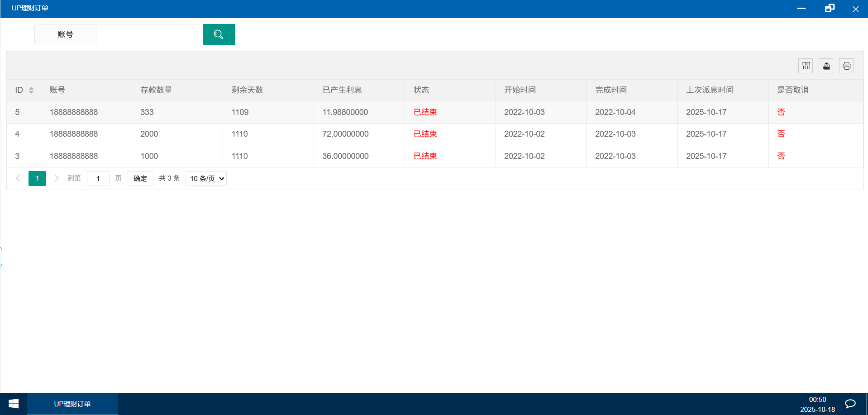
Task: Click the 确定 button in pagination
Action: pyautogui.click(x=140, y=178)
